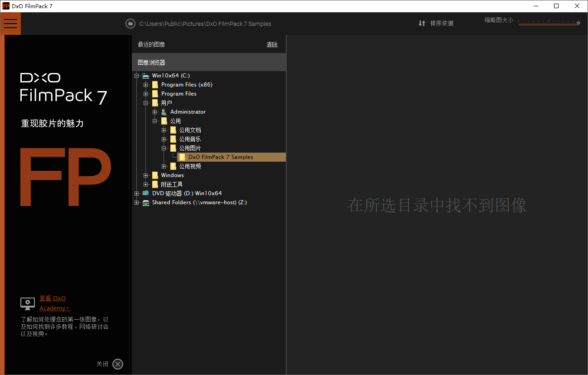Expand the 公用文档 folder node
Screen dimensions: 588x375
[164, 130]
